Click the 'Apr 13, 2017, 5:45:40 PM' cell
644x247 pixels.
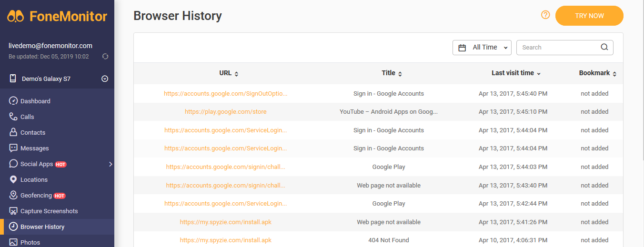click(513, 93)
